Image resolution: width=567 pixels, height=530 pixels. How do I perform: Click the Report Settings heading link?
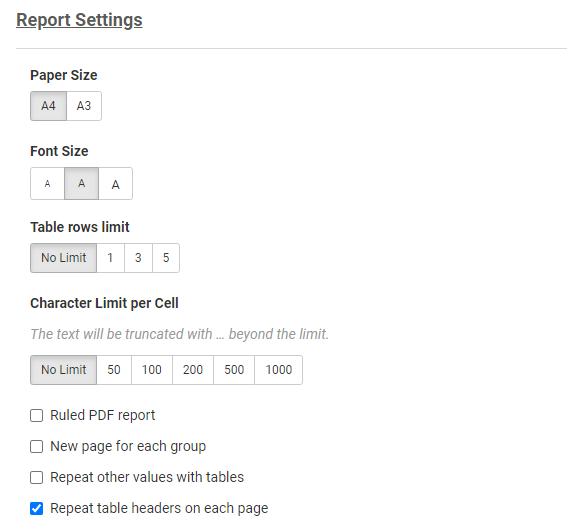79,20
